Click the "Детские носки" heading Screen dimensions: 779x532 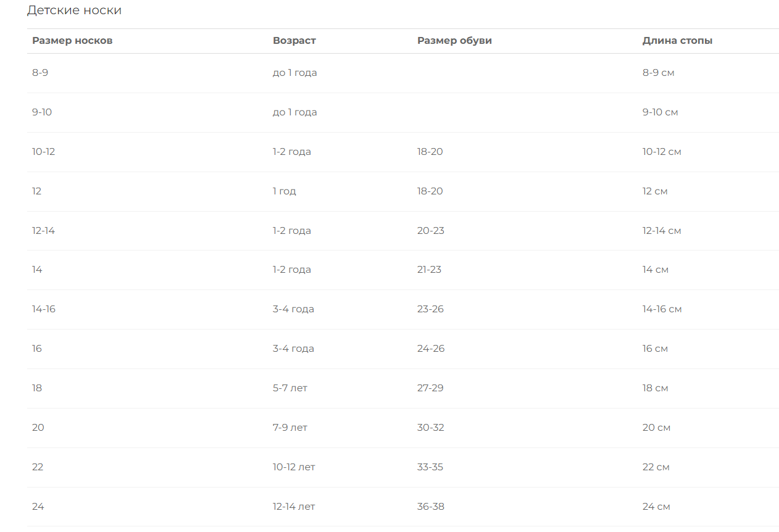click(74, 10)
